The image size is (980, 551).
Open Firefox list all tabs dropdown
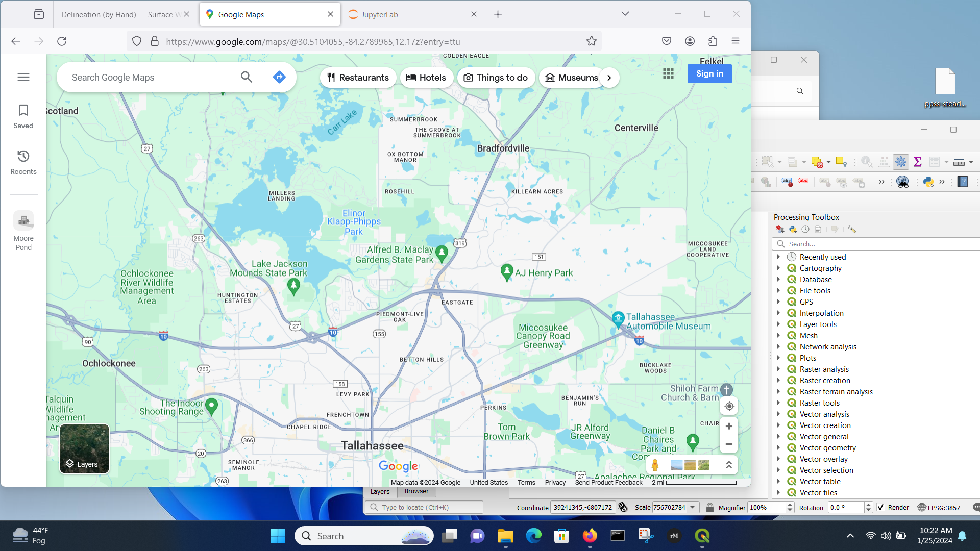pyautogui.click(x=625, y=14)
